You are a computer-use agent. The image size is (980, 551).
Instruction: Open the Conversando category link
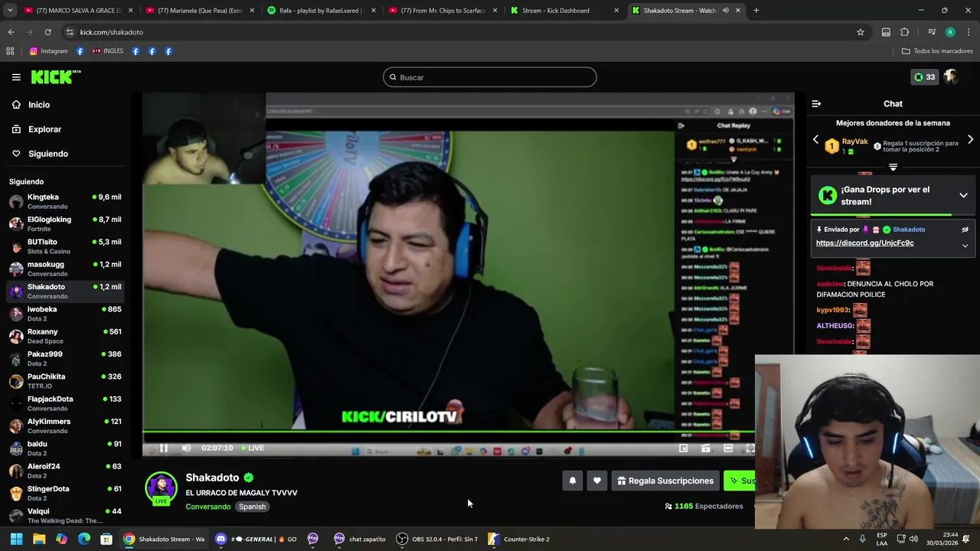point(207,507)
